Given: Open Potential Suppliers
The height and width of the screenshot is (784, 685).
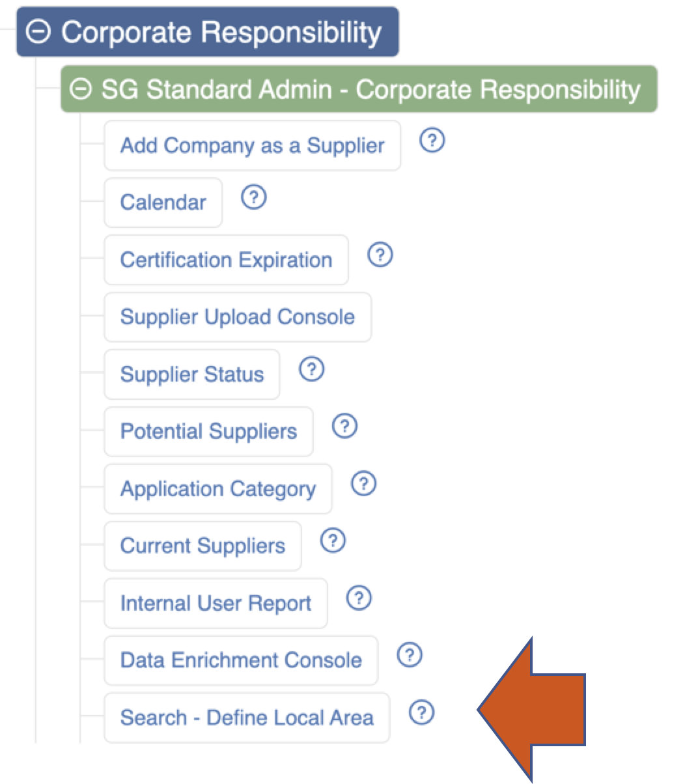Looking at the screenshot, I should pyautogui.click(x=208, y=432).
